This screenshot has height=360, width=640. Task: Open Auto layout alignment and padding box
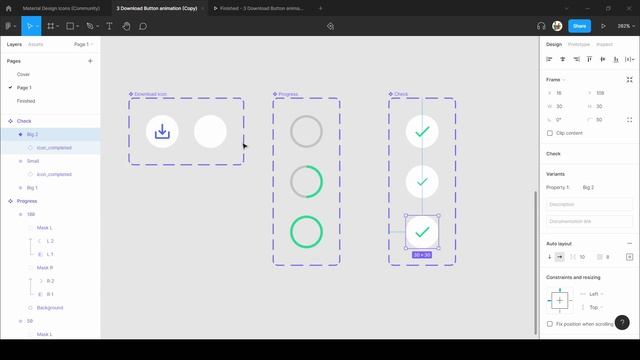coord(629,257)
